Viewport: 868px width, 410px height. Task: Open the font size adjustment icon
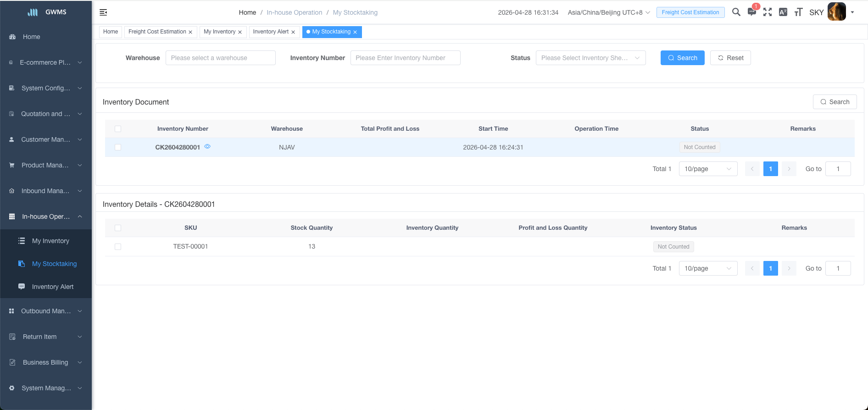tap(799, 12)
